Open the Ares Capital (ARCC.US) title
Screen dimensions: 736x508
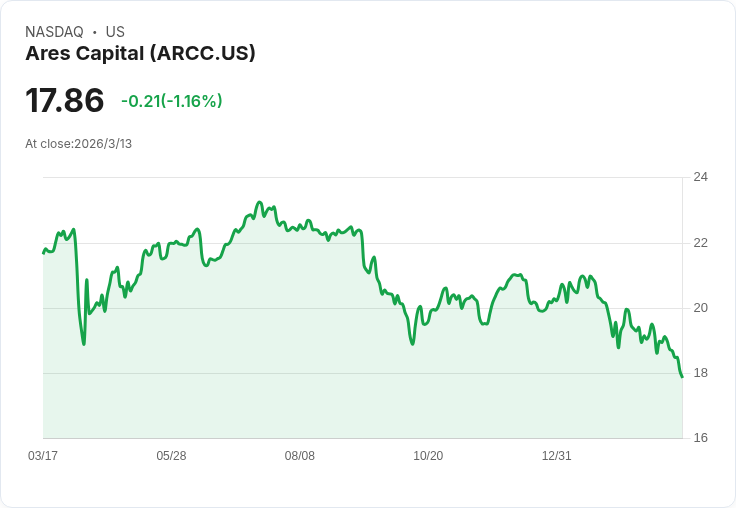(x=140, y=53)
